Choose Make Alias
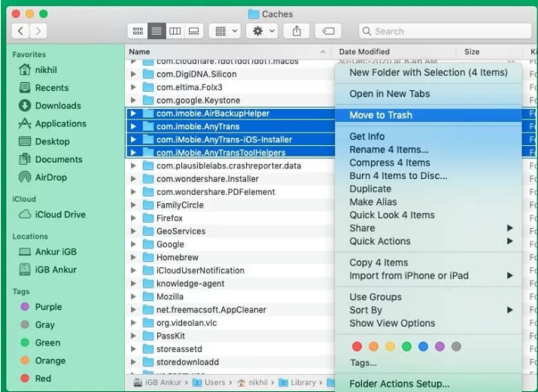The width and height of the screenshot is (538, 392). [428, 202]
